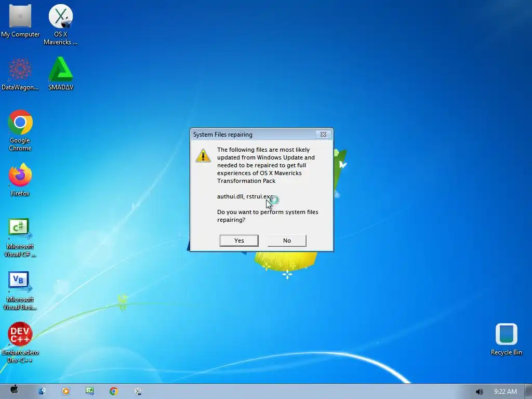Open Visual C# icon in taskbar
This screenshot has height=399, width=532.
[x=90, y=391]
